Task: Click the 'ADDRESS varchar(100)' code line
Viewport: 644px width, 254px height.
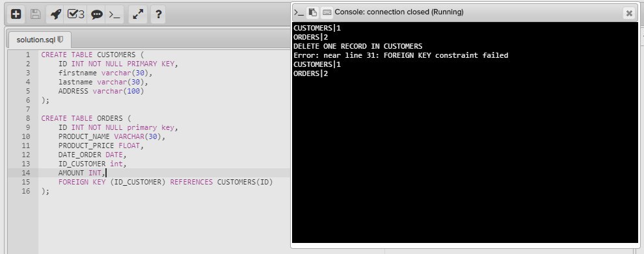Action: click(101, 91)
